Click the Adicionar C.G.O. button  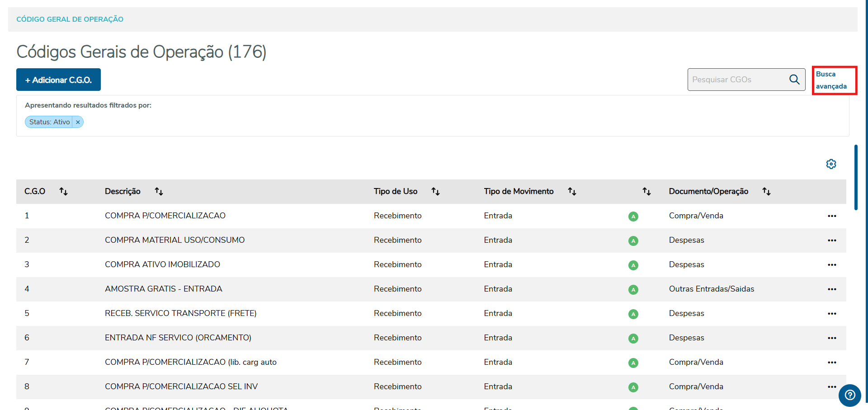coord(58,80)
